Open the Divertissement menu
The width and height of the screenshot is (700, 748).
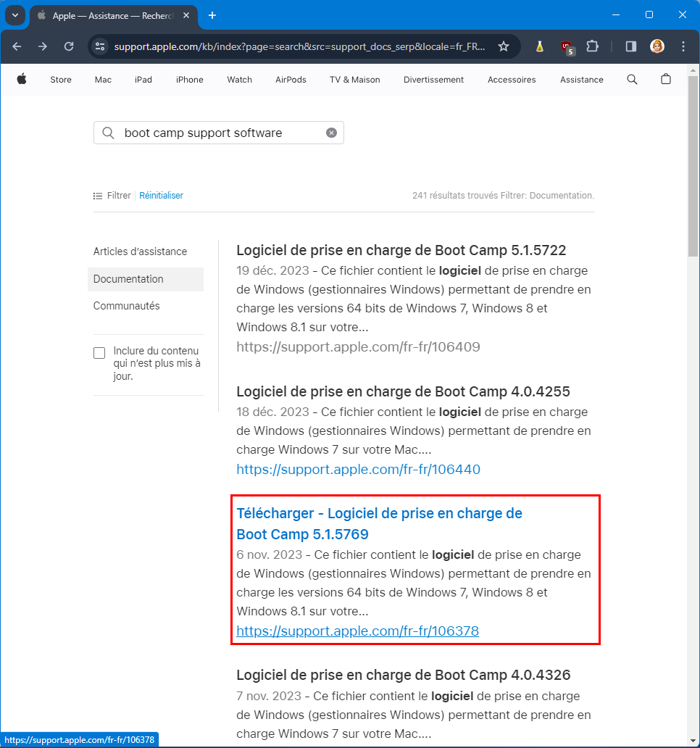(x=433, y=80)
